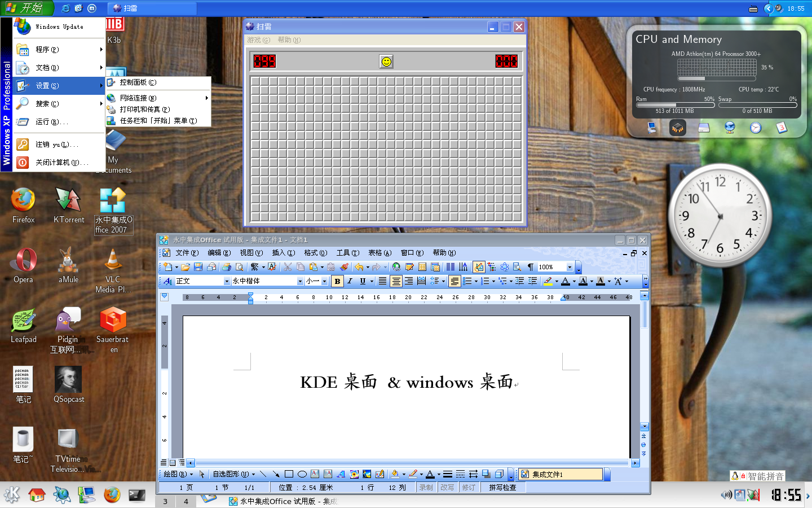Click the highlight color marker icon
The image size is (812, 508).
[x=548, y=281]
